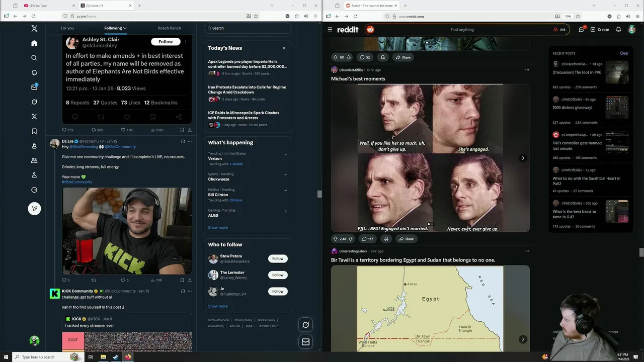Viewport: 644px width, 362px height.
Task: Open Reddit chat icon with notification
Action: (582, 30)
